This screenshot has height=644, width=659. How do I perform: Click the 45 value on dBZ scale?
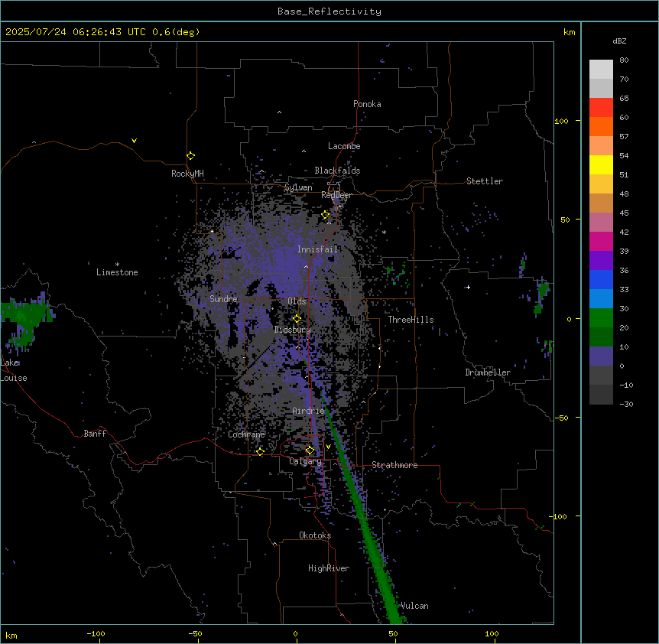tap(624, 213)
